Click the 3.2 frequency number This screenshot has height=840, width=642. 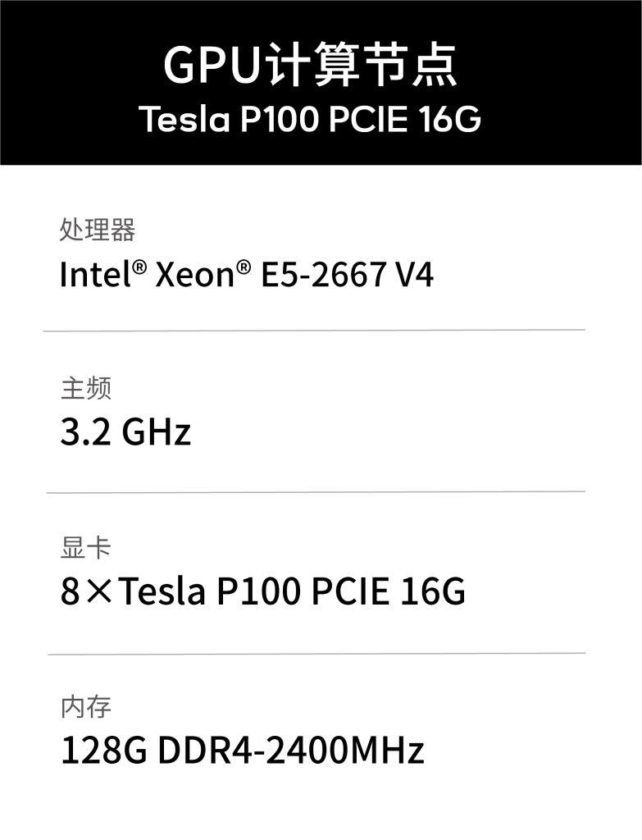coord(84,432)
